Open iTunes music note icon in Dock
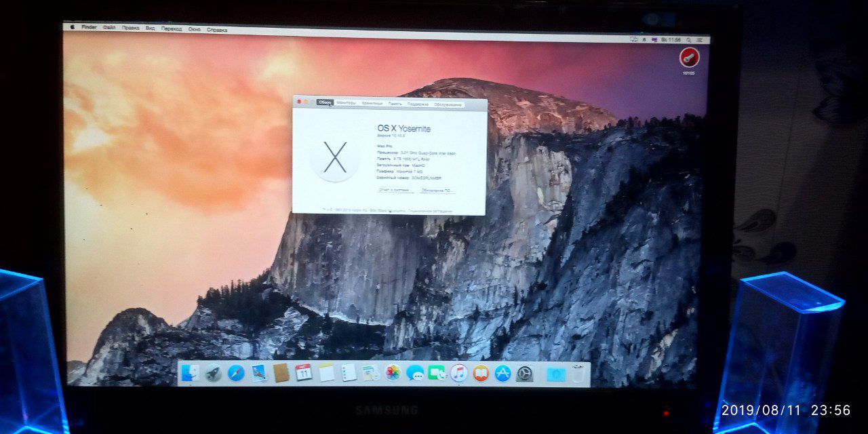Image resolution: width=868 pixels, height=434 pixels. [x=459, y=372]
